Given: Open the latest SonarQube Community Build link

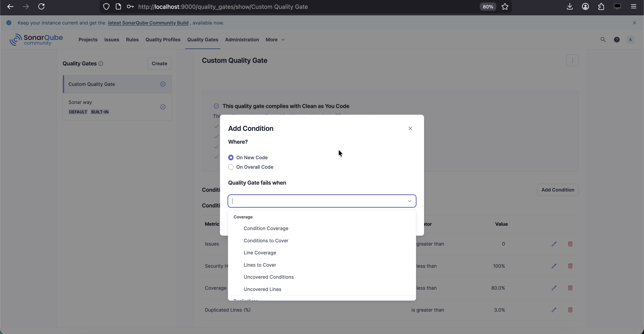Looking at the screenshot, I should point(148,23).
